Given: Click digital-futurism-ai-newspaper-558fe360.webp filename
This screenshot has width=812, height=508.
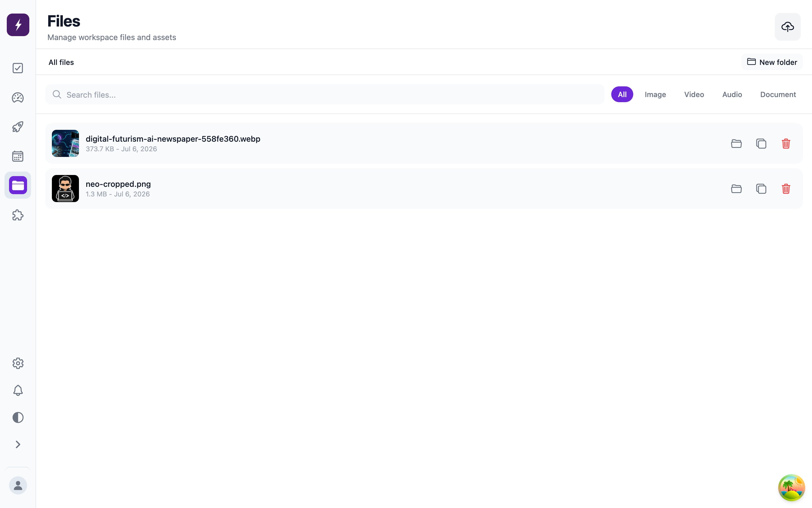Looking at the screenshot, I should 173,139.
